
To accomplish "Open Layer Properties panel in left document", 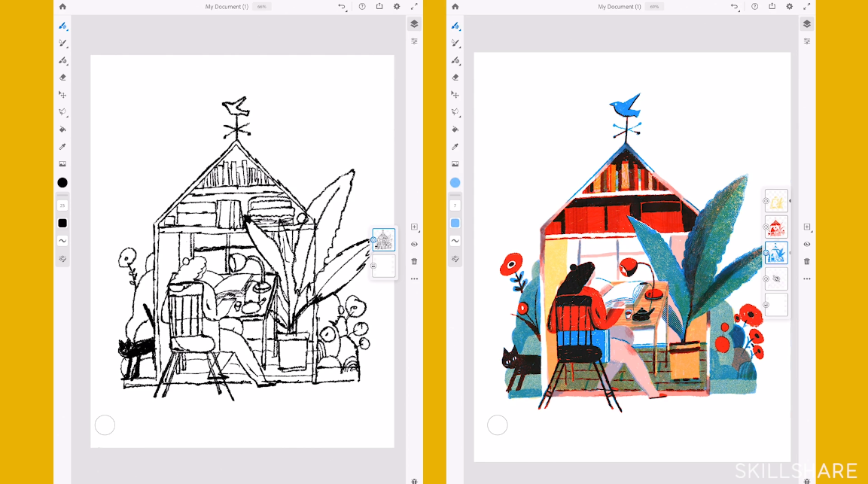I will tap(414, 41).
